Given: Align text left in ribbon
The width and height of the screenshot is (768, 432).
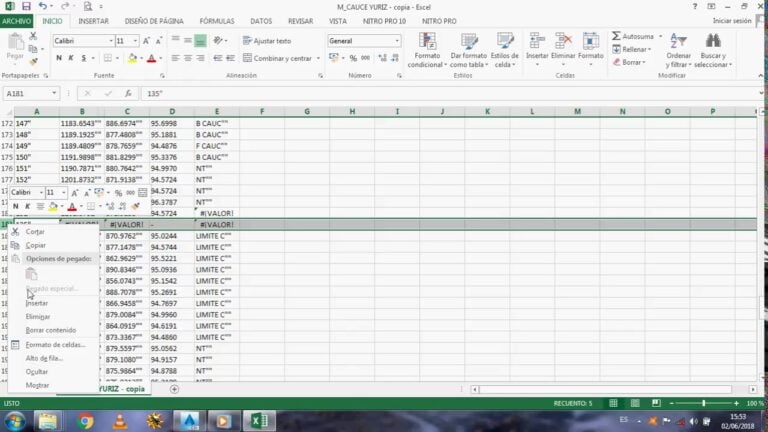Looking at the screenshot, I should click(x=175, y=58).
